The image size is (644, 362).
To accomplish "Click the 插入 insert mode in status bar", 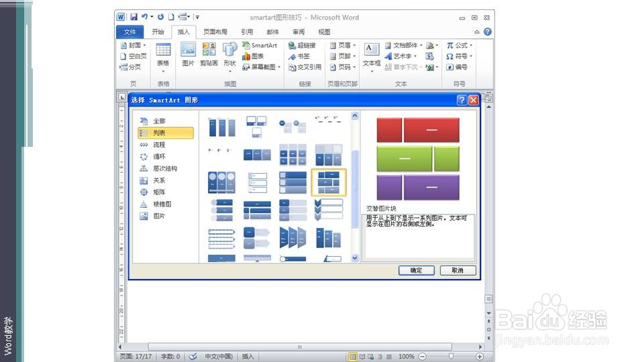I will point(248,356).
